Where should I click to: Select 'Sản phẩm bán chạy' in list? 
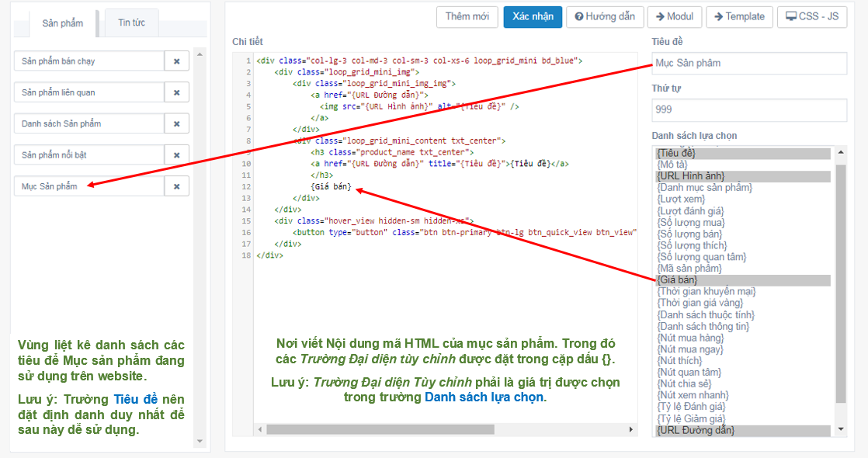point(90,61)
